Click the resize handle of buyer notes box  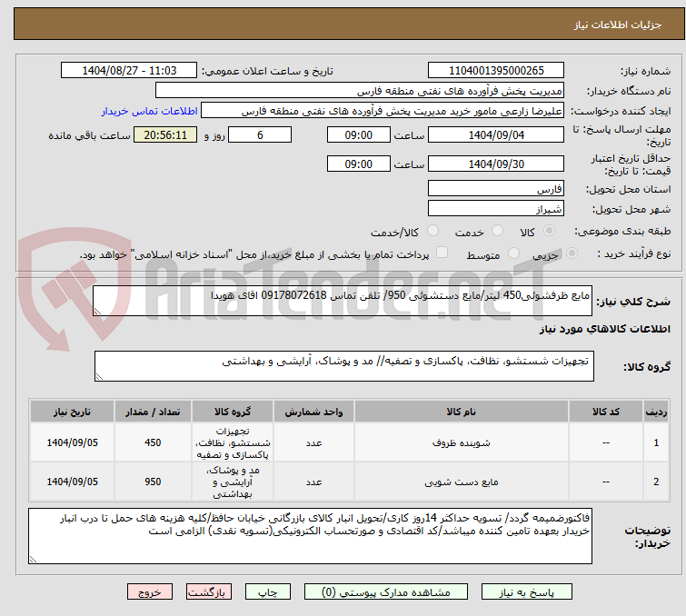coord(34,559)
